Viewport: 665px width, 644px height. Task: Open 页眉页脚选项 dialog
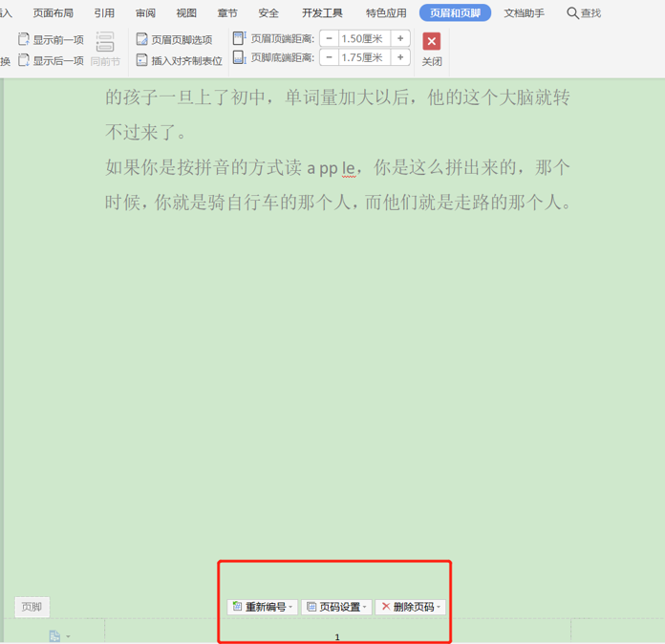[174, 39]
